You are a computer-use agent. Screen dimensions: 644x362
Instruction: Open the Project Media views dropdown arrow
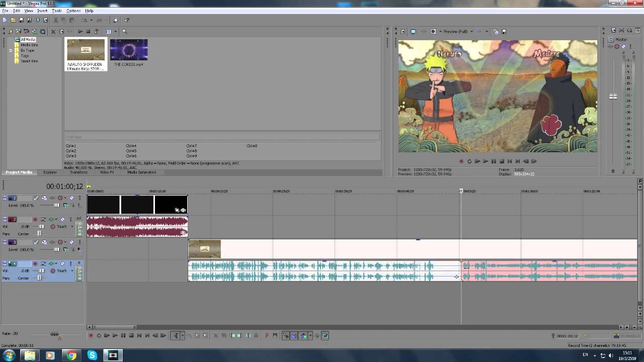[115, 31]
